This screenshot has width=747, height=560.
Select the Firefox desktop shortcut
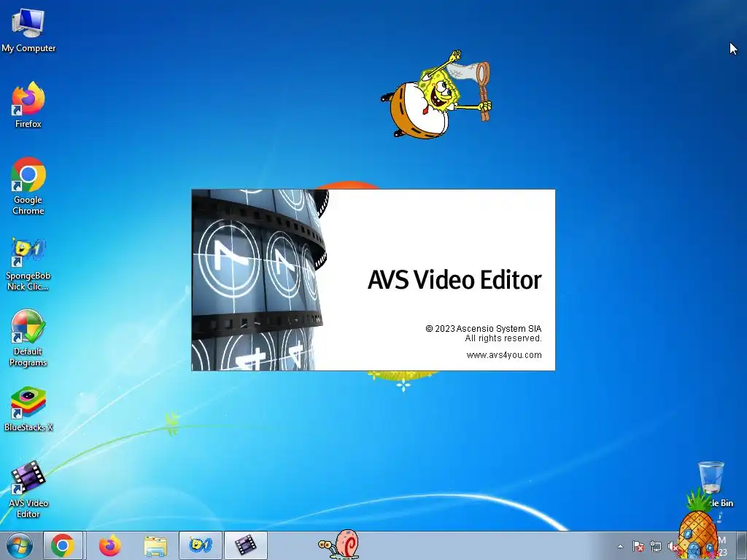[x=28, y=105]
